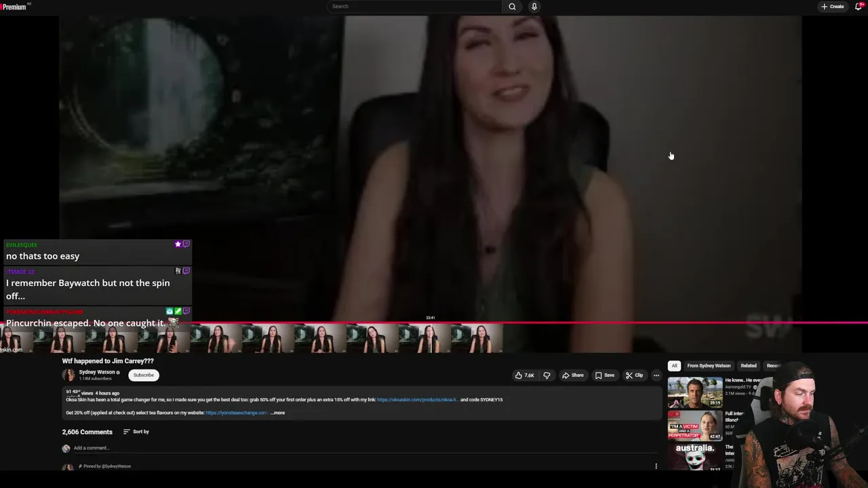
Task: Select the All filter chip
Action: (x=674, y=366)
